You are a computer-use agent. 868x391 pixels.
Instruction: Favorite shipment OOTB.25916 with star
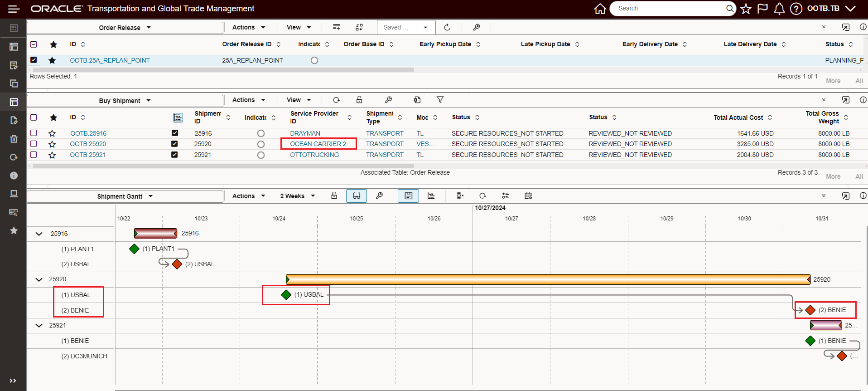(53, 133)
